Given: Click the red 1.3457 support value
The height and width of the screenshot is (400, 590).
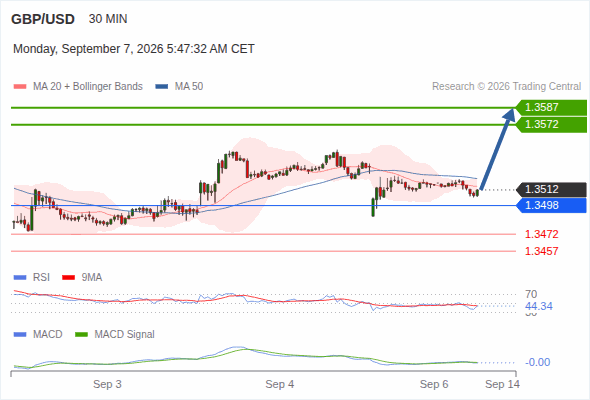Looking at the screenshot, I should (541, 251).
